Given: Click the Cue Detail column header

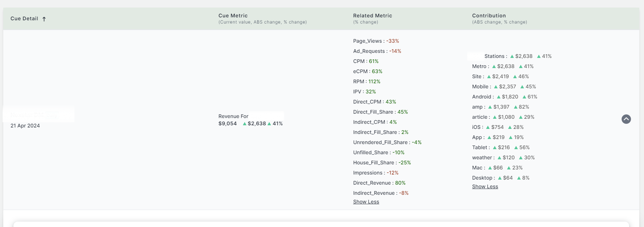Looking at the screenshot, I should [24, 19].
